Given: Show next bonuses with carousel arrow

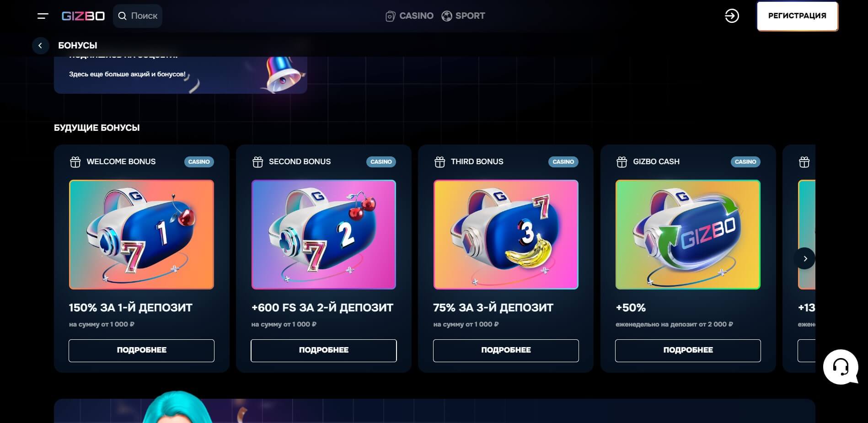Looking at the screenshot, I should (805, 258).
